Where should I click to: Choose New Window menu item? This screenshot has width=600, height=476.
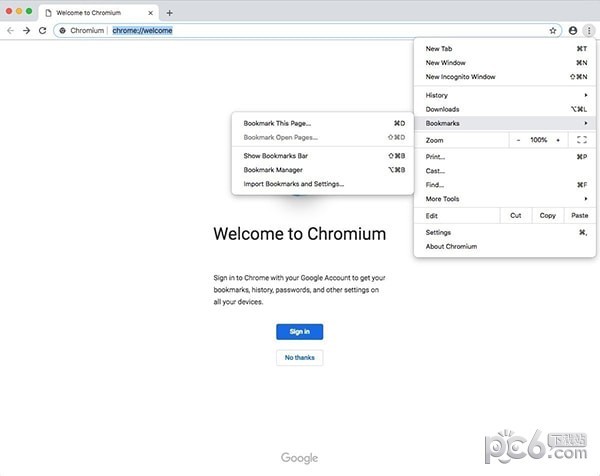(505, 63)
